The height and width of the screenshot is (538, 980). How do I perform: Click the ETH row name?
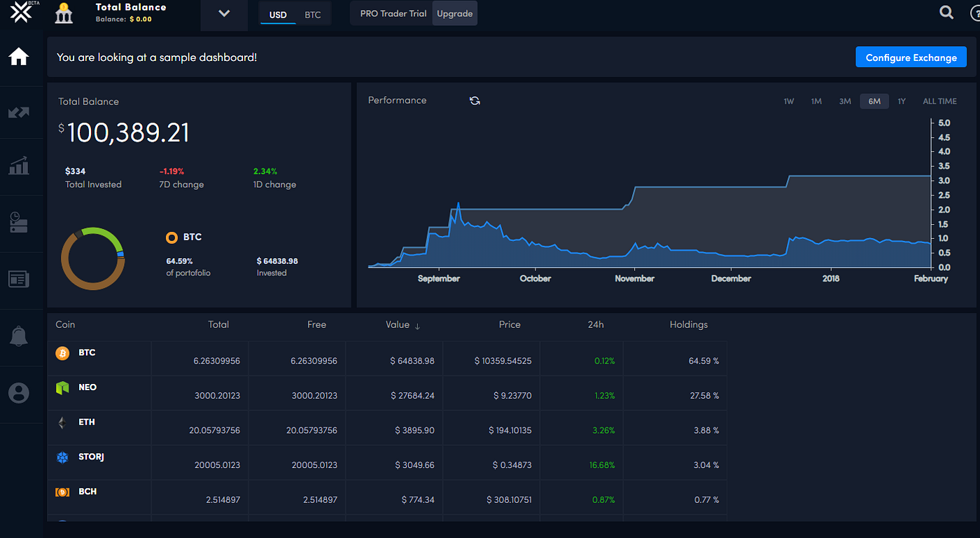point(87,422)
